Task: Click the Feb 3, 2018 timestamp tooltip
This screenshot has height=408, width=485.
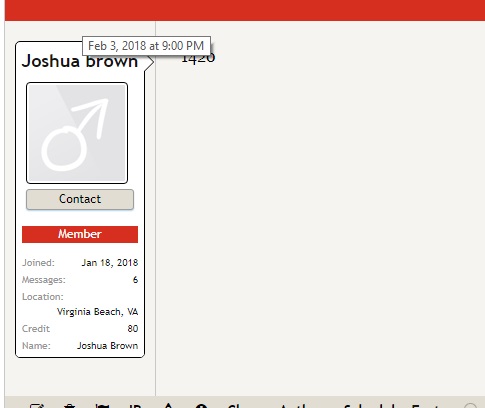Action: (x=146, y=46)
